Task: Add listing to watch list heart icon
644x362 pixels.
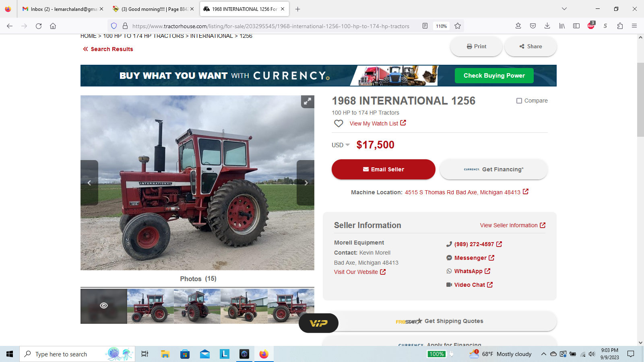Action: click(x=339, y=123)
